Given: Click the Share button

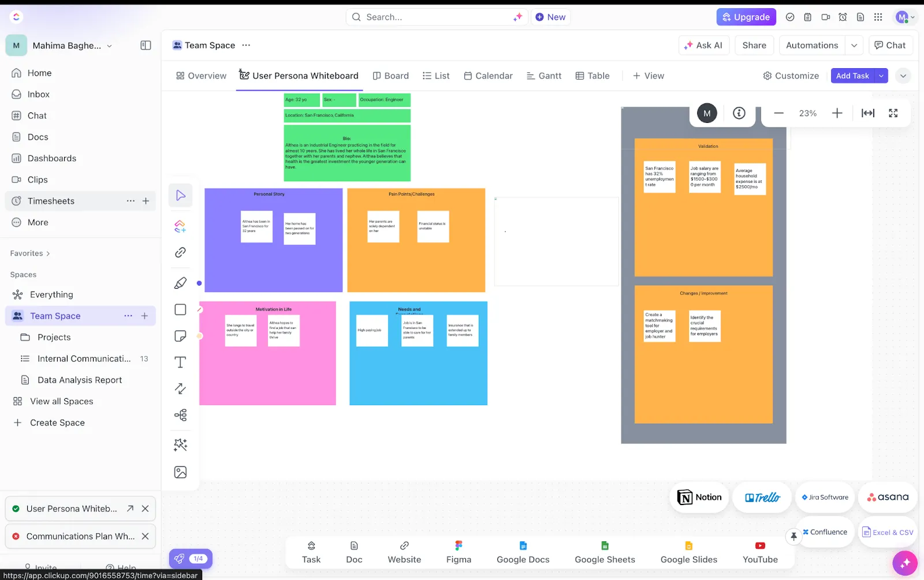Looking at the screenshot, I should (754, 46).
